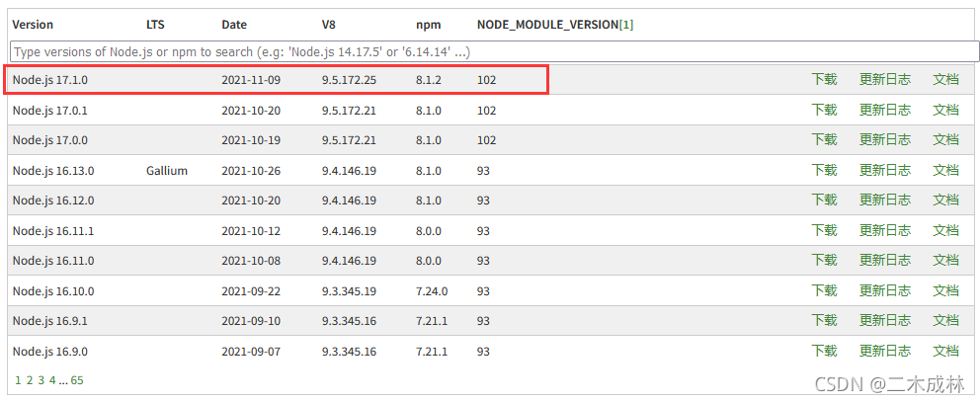The width and height of the screenshot is (980, 402).
Task: Download Node.js 17.0.0
Action: [x=824, y=140]
